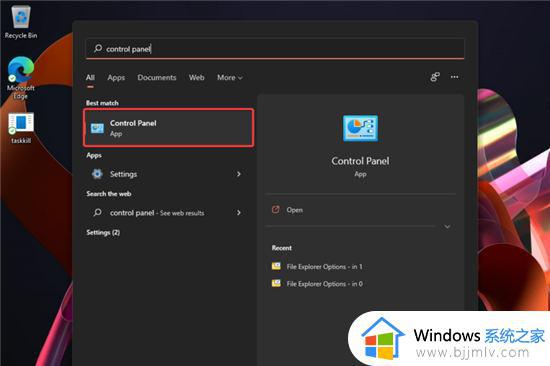Expand more actions chevron below Open

pyautogui.click(x=447, y=227)
